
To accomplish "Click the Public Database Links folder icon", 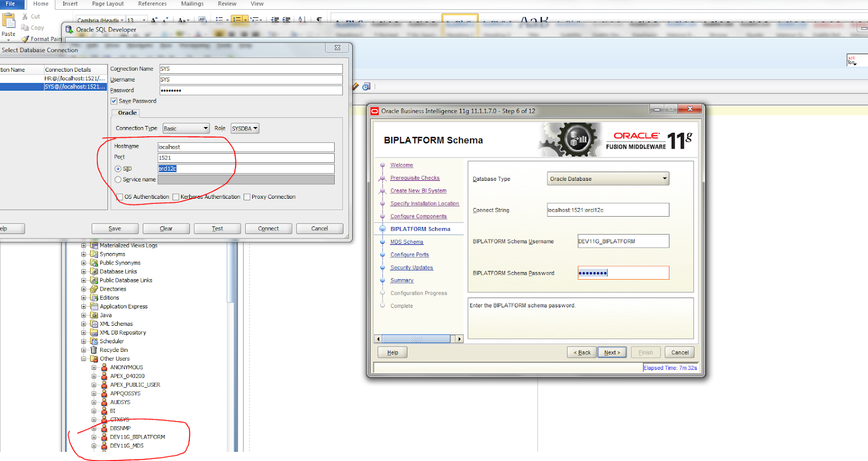I will click(x=94, y=280).
